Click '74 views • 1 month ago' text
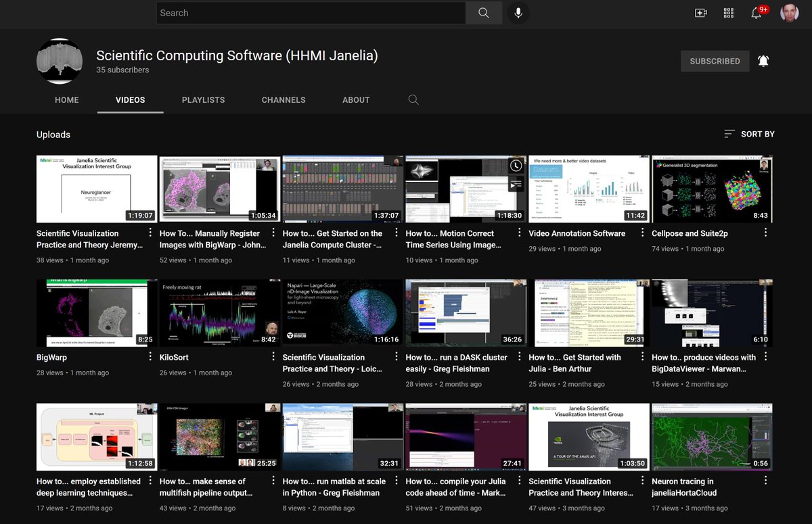 (690, 249)
